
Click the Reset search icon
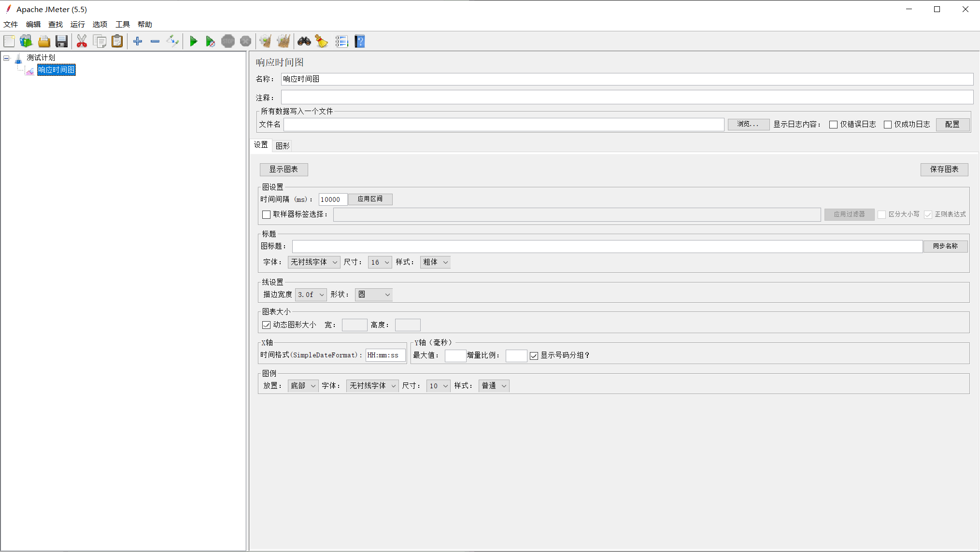322,42
